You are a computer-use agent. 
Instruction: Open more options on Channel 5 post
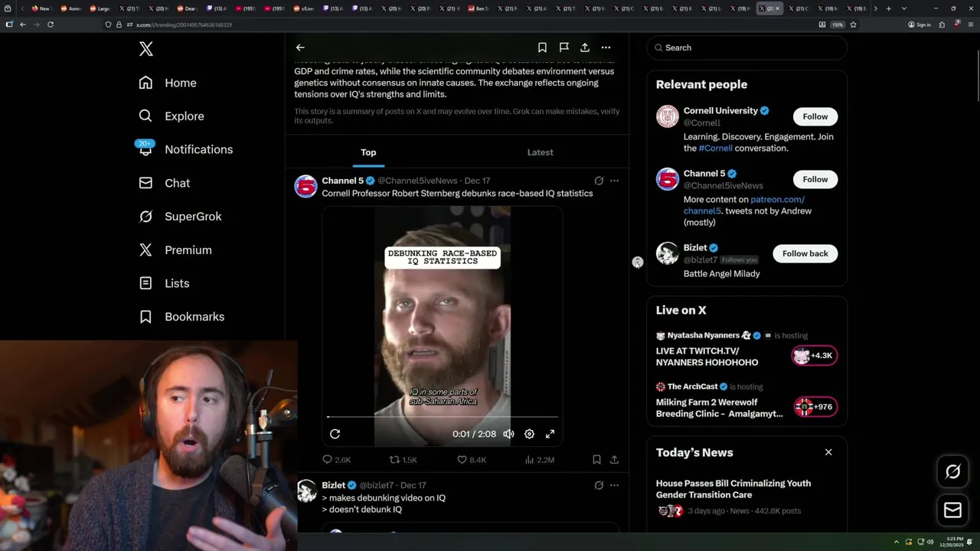614,181
